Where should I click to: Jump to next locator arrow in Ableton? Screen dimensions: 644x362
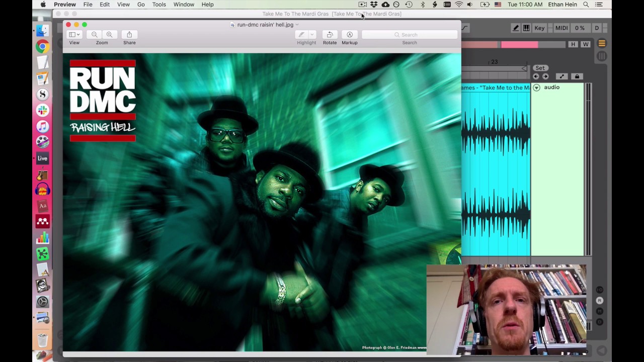(545, 76)
